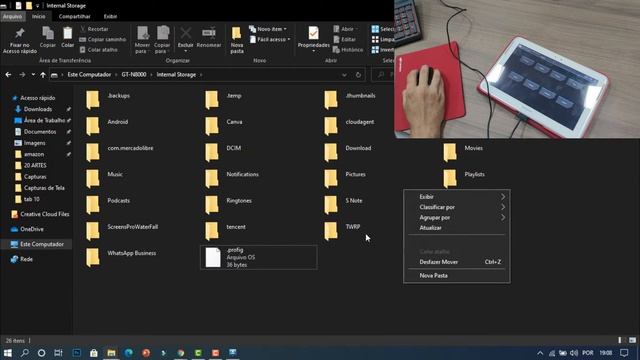Select the Pictures folder
The height and width of the screenshot is (360, 640).
point(345,178)
